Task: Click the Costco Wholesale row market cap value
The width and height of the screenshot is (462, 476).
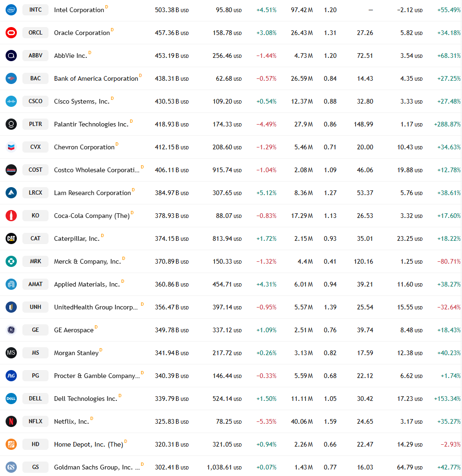Action: pos(172,170)
